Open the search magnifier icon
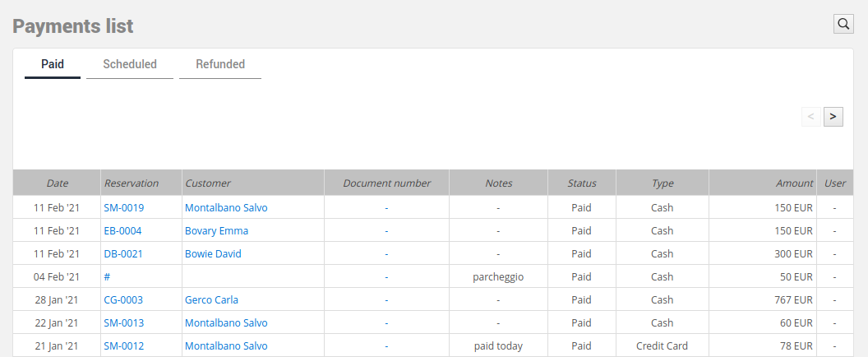 coord(843,24)
